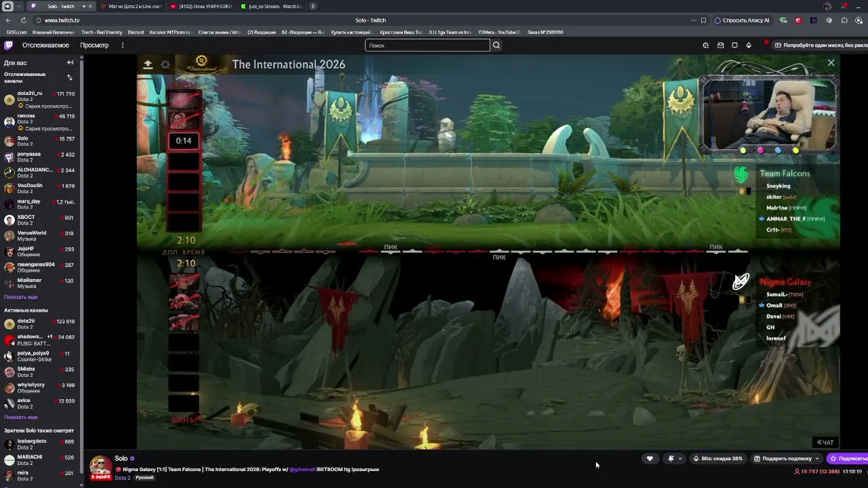Click the Русский language tag
The height and width of the screenshot is (488, 868).
pos(144,478)
